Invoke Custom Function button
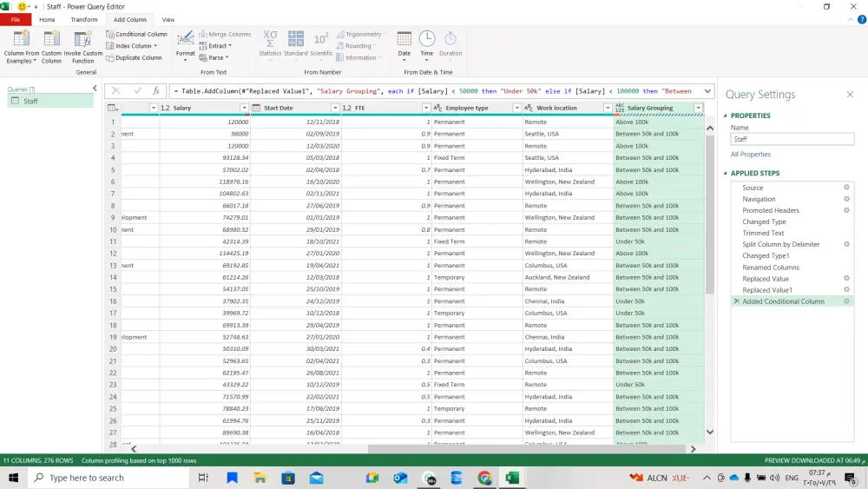The height and width of the screenshot is (489, 868). pos(83,48)
